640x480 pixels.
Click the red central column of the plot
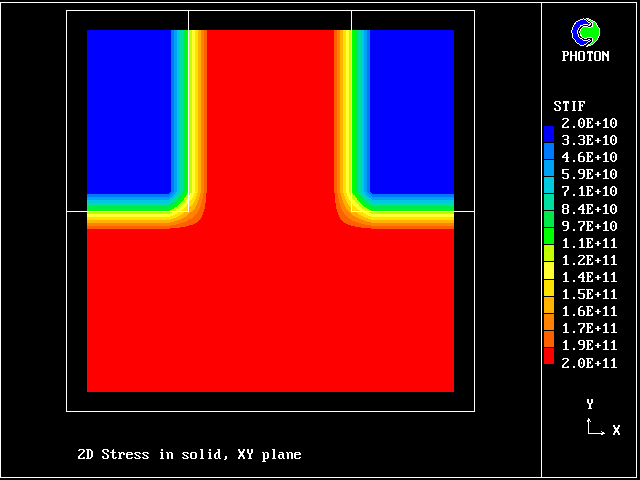coord(270,120)
